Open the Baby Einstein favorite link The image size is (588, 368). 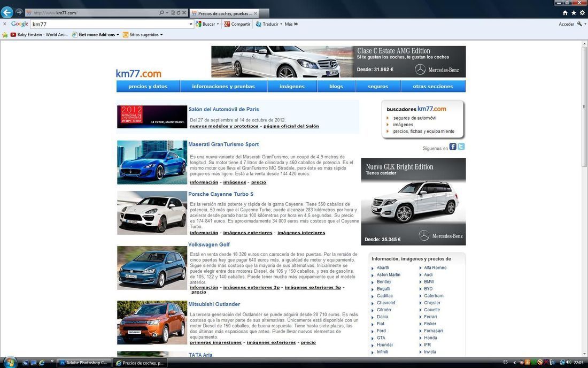click(39, 35)
